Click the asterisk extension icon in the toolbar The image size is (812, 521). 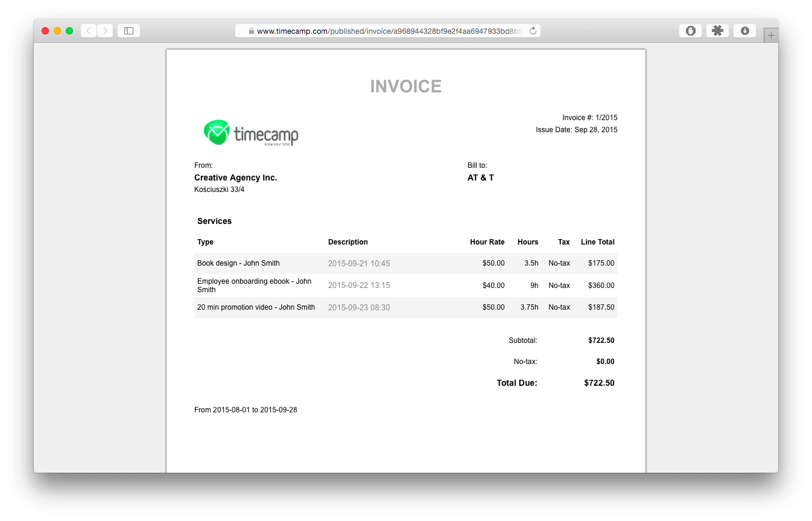[x=717, y=30]
